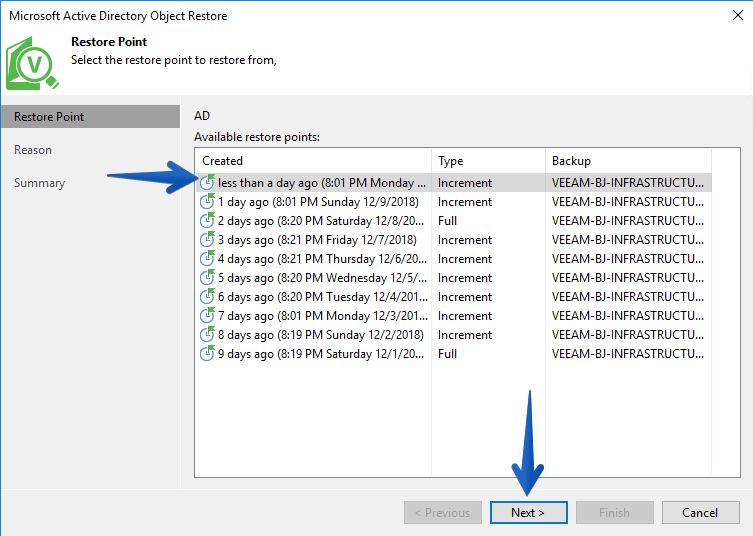This screenshot has width=753, height=536.
Task: Click the Veeam explorer logo icon
Action: tap(32, 63)
